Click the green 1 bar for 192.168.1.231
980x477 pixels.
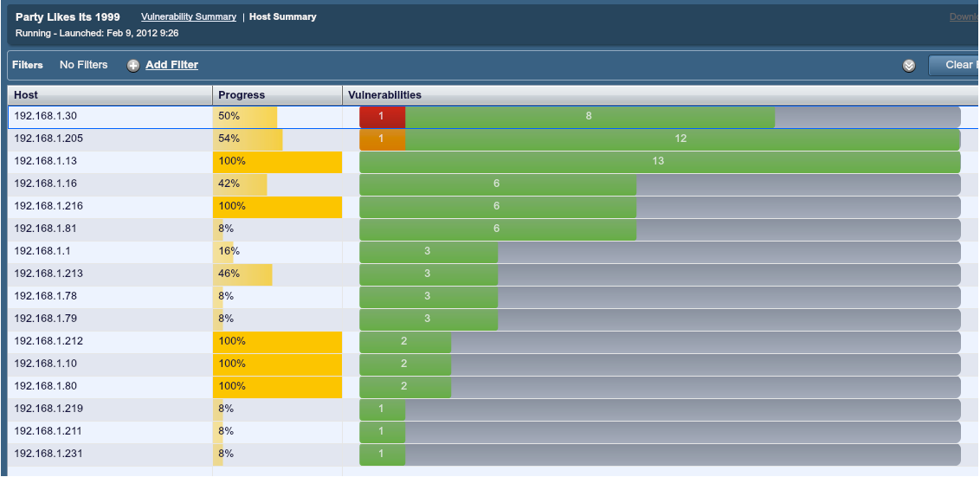[x=382, y=454]
